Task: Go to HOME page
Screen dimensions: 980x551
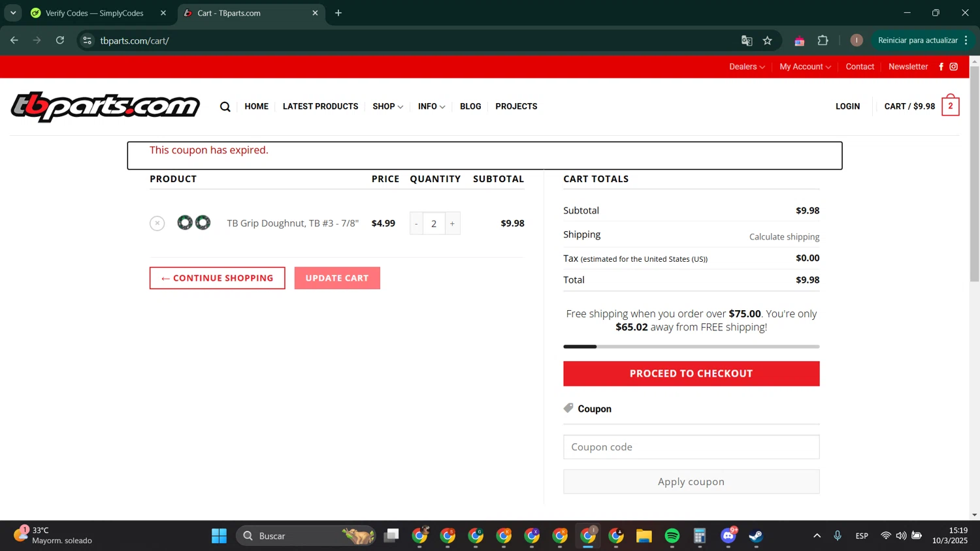Action: (x=256, y=106)
